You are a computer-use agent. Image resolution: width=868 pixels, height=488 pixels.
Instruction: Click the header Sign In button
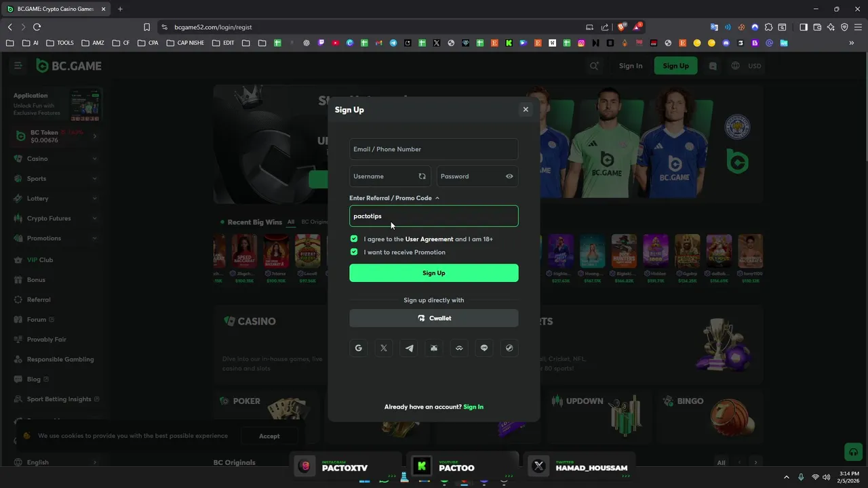(x=631, y=66)
